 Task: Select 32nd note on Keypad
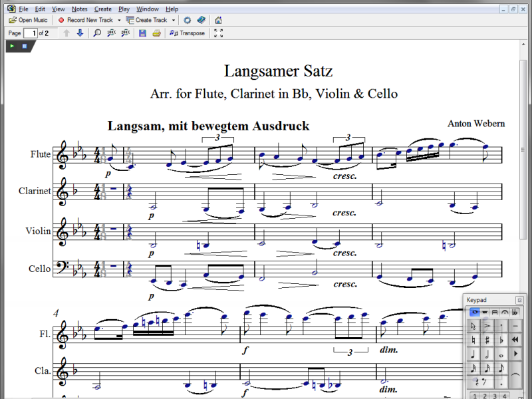click(473, 368)
